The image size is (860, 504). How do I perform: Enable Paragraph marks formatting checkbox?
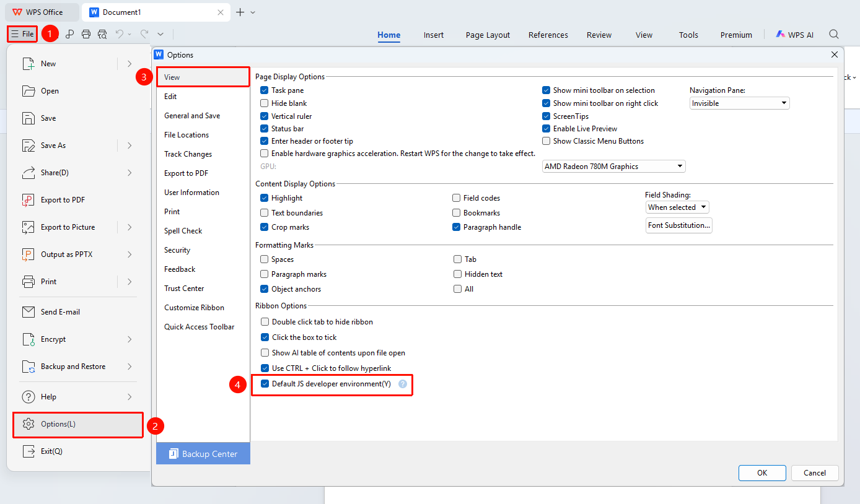click(265, 274)
